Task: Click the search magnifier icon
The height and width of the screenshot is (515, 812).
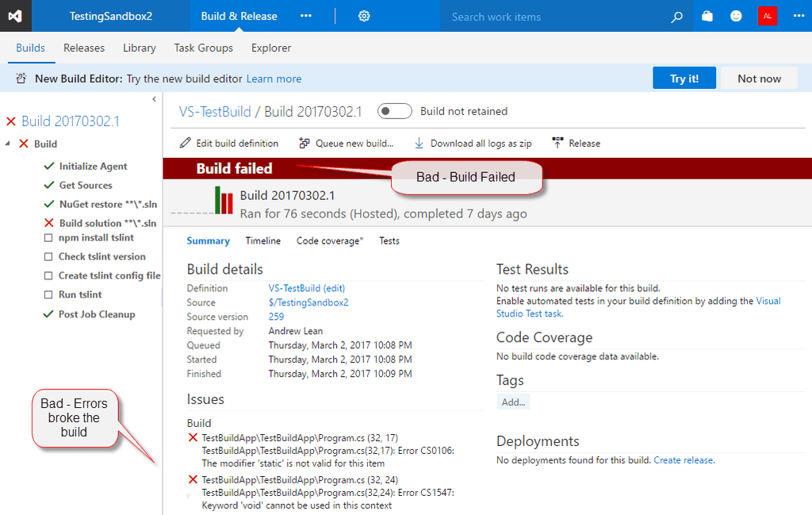Action: [x=676, y=16]
